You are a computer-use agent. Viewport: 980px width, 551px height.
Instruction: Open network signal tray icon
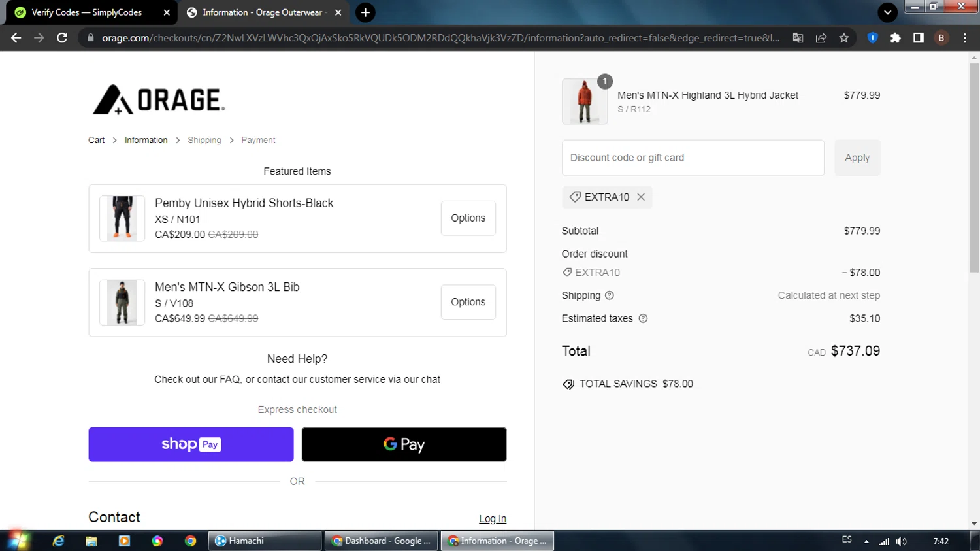[884, 541]
